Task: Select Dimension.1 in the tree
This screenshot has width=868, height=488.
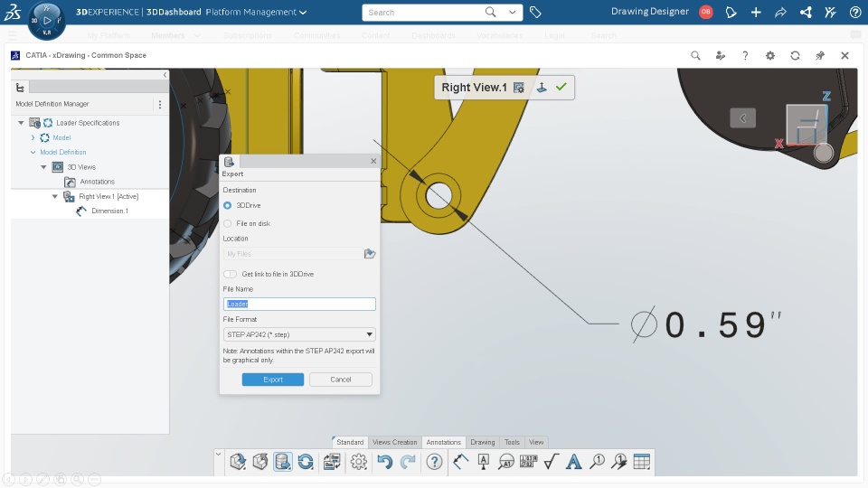Action: 109,211
